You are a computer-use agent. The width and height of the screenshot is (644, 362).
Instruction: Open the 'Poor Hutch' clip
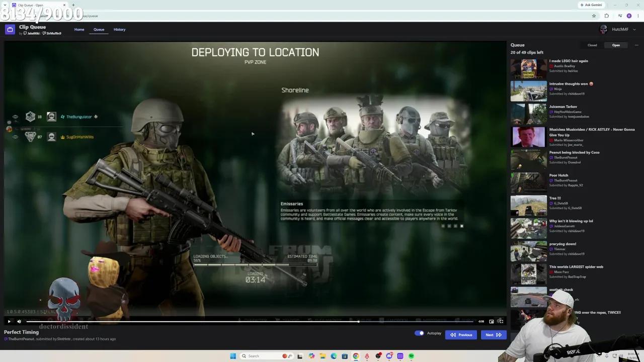click(558, 175)
